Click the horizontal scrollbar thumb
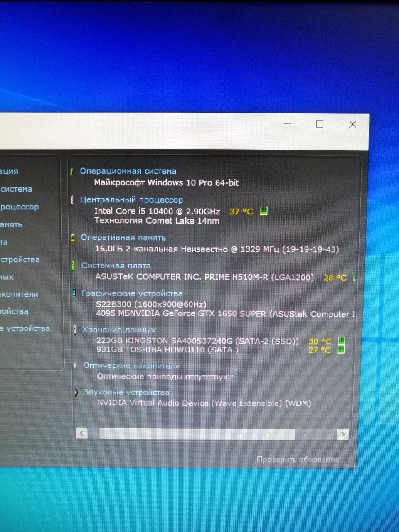Image resolution: width=399 pixels, height=532 pixels. 197,433
